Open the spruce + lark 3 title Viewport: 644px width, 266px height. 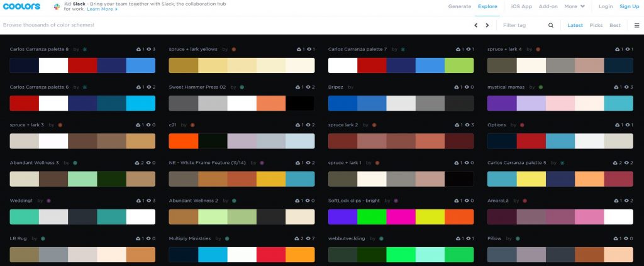click(26, 125)
